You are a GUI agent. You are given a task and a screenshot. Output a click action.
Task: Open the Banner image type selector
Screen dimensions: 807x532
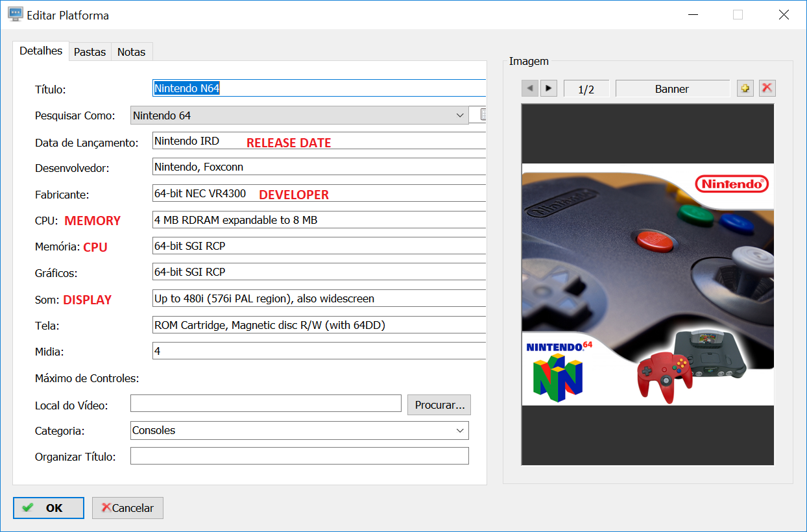[672, 89]
